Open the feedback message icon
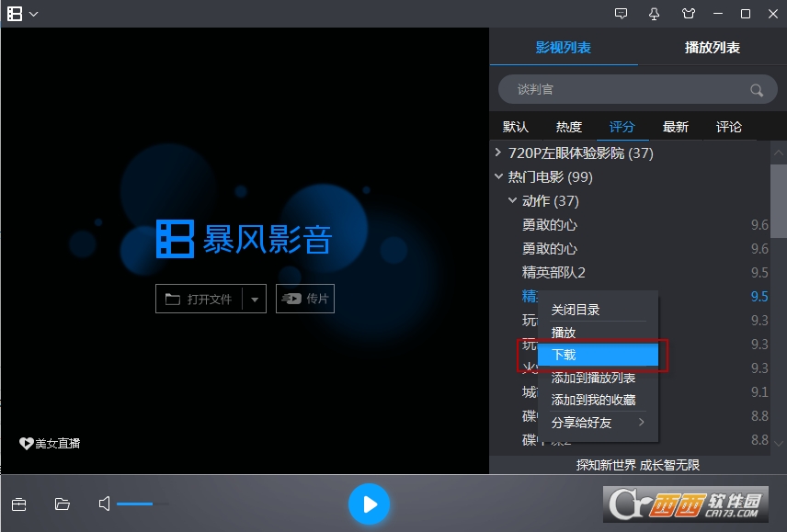The width and height of the screenshot is (787, 532). point(621,14)
